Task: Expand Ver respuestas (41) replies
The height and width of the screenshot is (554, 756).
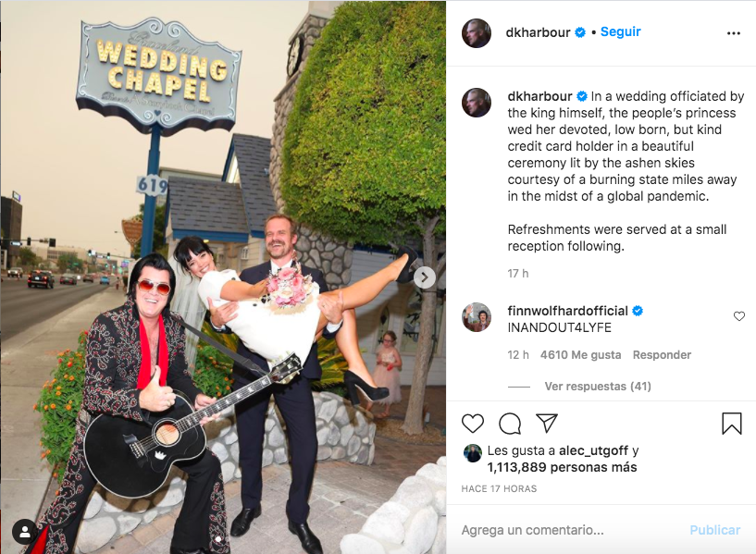Action: click(598, 387)
